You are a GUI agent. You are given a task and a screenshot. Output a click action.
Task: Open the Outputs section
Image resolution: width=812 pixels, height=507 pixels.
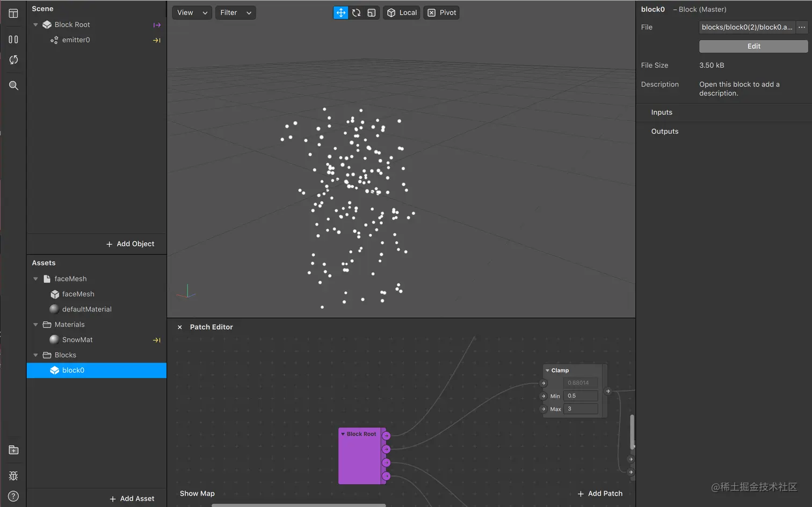[x=665, y=132]
